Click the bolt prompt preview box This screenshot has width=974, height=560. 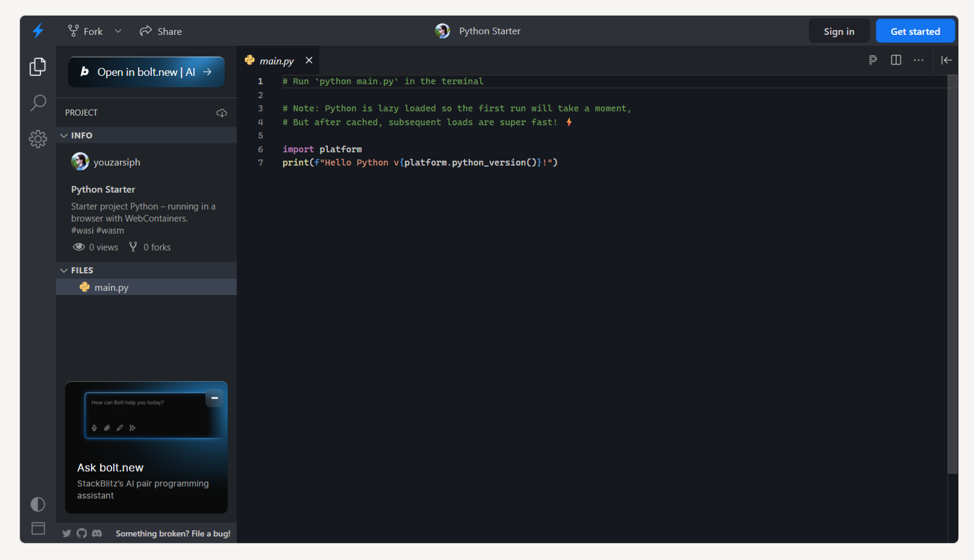click(x=154, y=415)
